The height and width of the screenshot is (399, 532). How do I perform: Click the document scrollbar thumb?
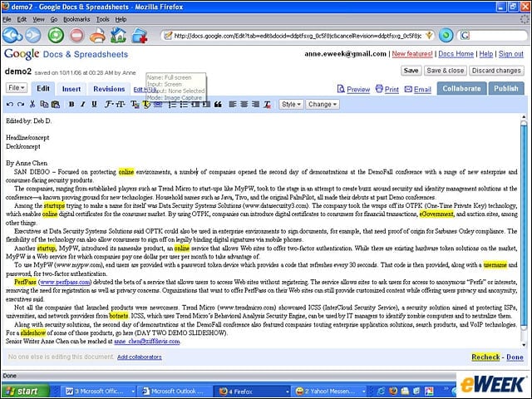tap(524, 225)
